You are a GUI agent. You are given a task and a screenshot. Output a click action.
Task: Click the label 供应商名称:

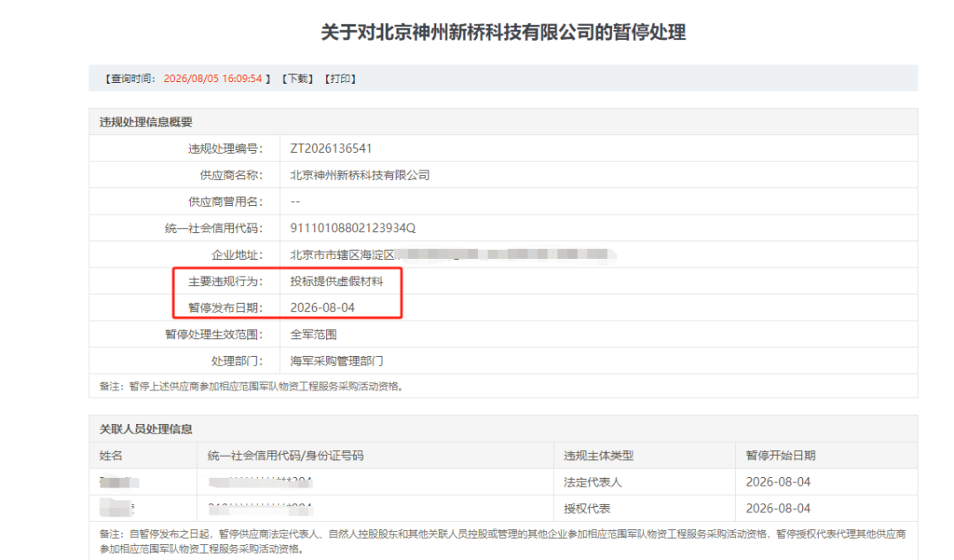tap(231, 175)
